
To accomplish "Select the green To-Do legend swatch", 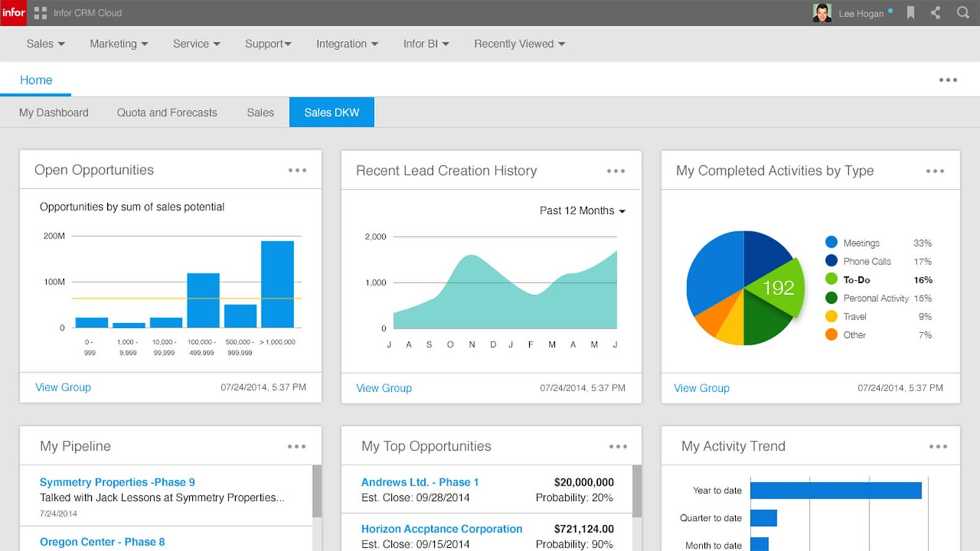I will tap(831, 279).
